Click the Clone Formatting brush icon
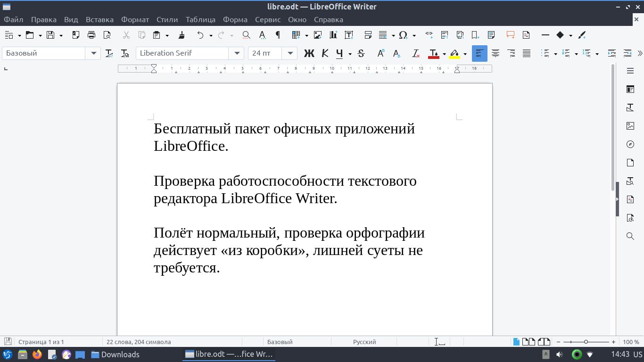The width and height of the screenshot is (644, 362). click(x=182, y=35)
